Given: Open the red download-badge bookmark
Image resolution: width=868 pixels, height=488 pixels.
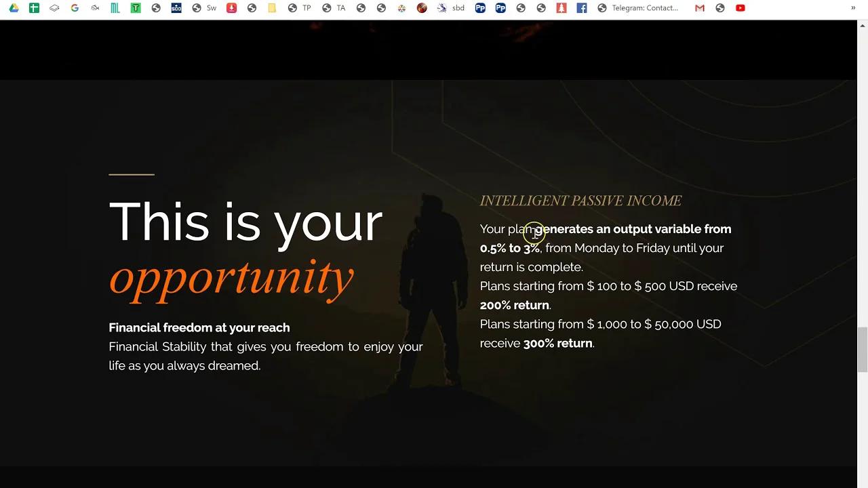Looking at the screenshot, I should tap(231, 7).
